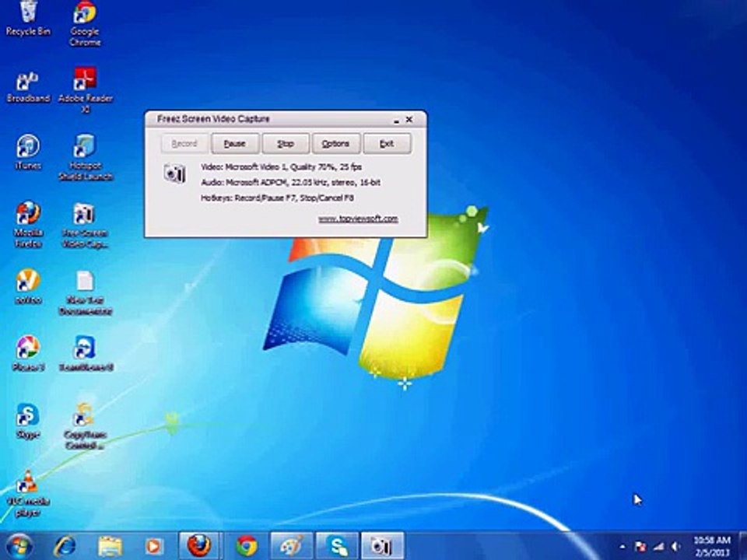The width and height of the screenshot is (747, 560).
Task: Select the TeamViewer desktop icon
Action: (x=86, y=353)
